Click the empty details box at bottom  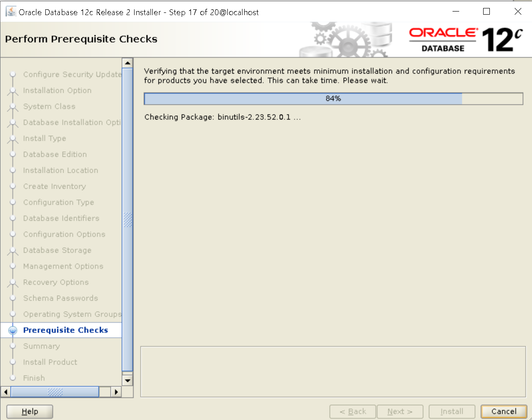point(333,372)
